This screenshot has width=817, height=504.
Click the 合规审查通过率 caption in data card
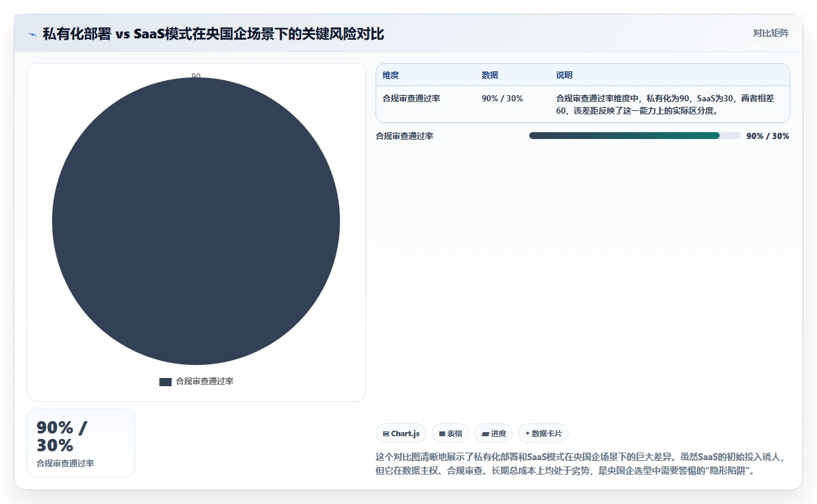click(65, 464)
